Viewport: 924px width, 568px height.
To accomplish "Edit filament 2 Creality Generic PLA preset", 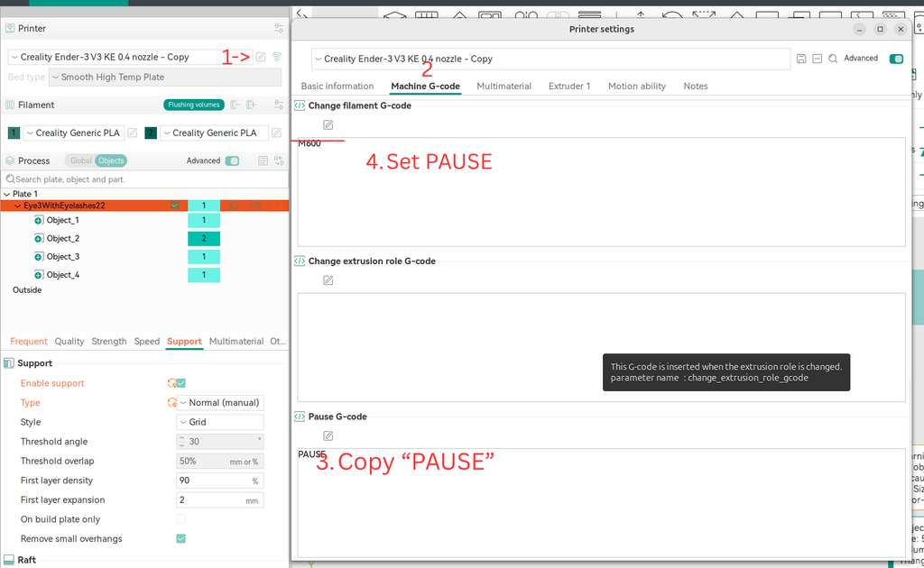I will click(x=276, y=133).
